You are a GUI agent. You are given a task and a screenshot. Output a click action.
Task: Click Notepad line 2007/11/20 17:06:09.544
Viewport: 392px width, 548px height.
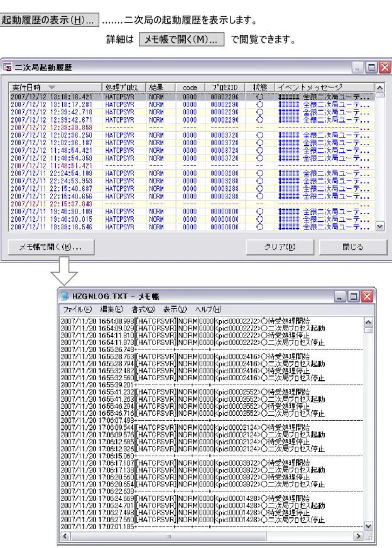pos(185,427)
